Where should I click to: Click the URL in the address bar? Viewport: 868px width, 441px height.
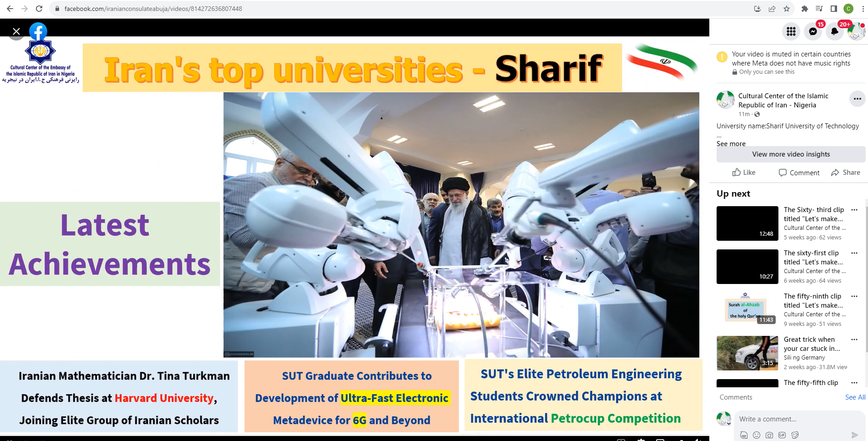153,9
